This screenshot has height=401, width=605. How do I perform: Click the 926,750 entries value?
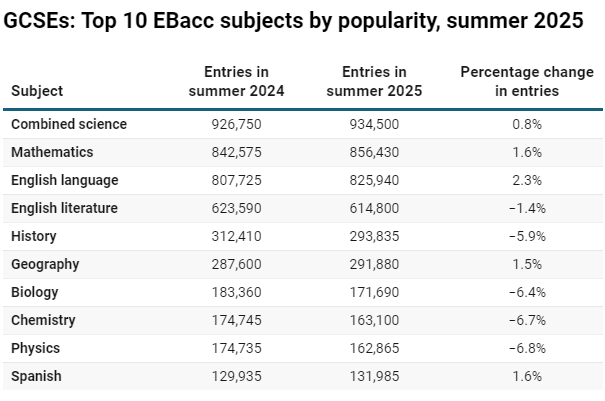(236, 124)
